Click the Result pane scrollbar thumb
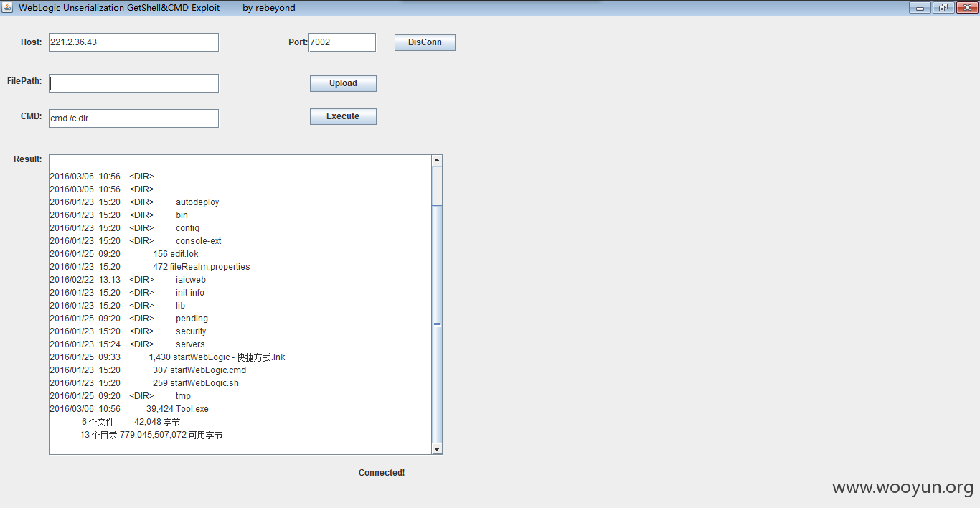Screen dimensions: 980x508 click(x=437, y=324)
